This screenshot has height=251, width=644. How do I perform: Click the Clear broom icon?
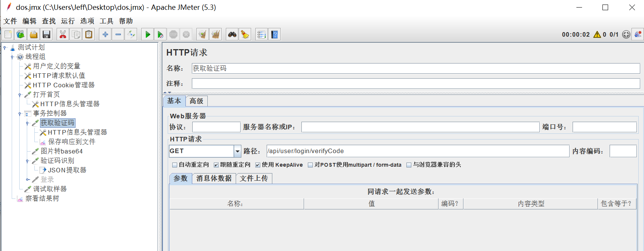[x=203, y=34]
